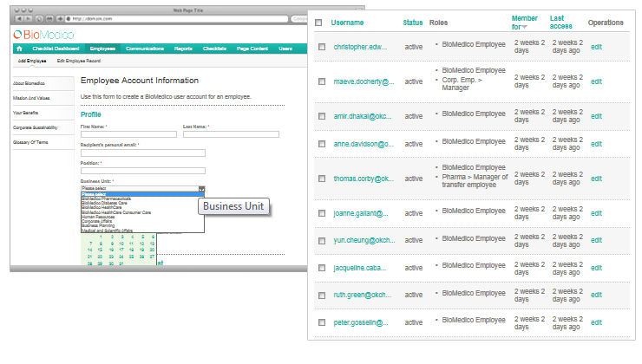Sort table by Username column

coord(347,23)
